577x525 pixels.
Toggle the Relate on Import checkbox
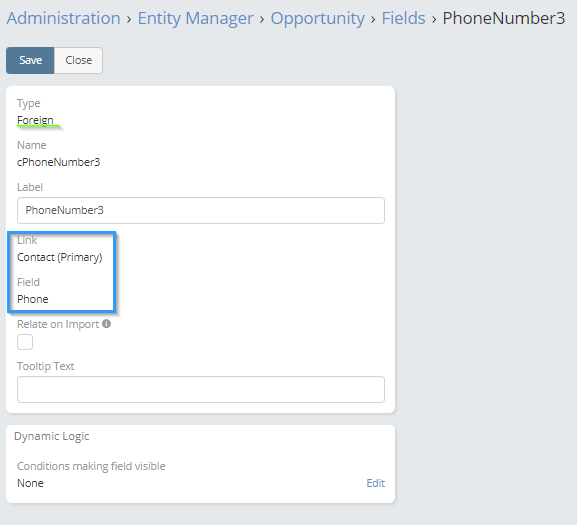[x=25, y=342]
